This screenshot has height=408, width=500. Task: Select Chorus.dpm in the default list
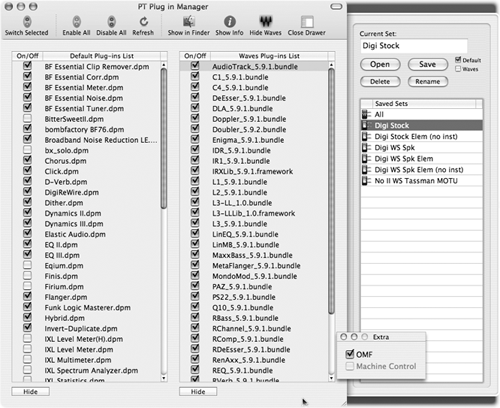coord(66,161)
